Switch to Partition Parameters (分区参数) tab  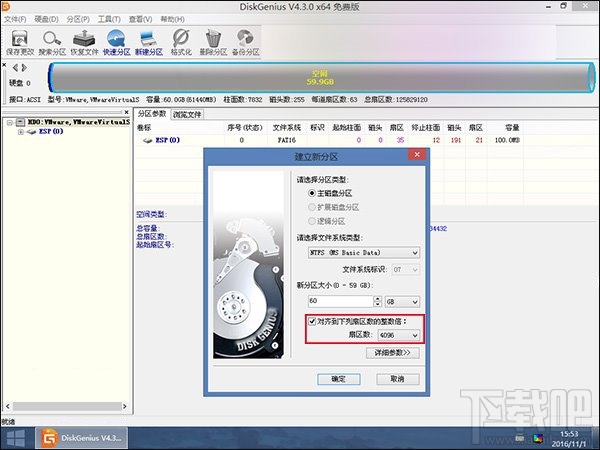coord(152,114)
